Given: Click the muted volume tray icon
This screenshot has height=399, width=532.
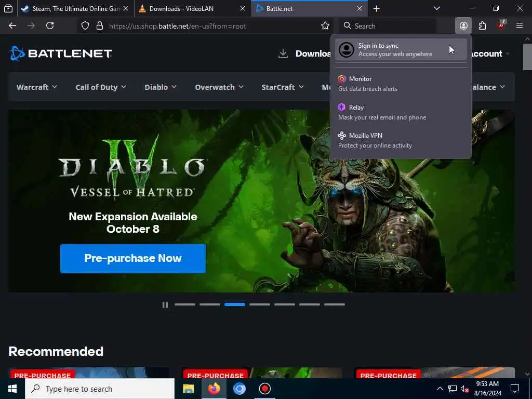Looking at the screenshot, I should coord(464,389).
